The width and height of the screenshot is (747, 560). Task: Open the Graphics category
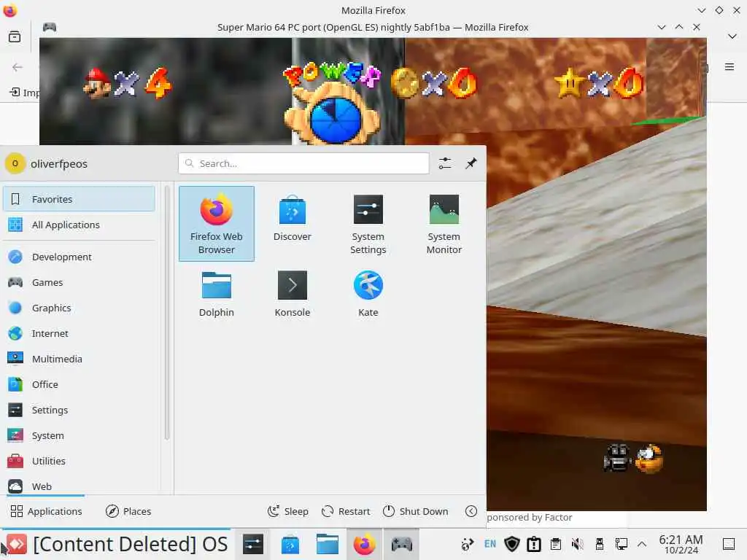coord(79,308)
